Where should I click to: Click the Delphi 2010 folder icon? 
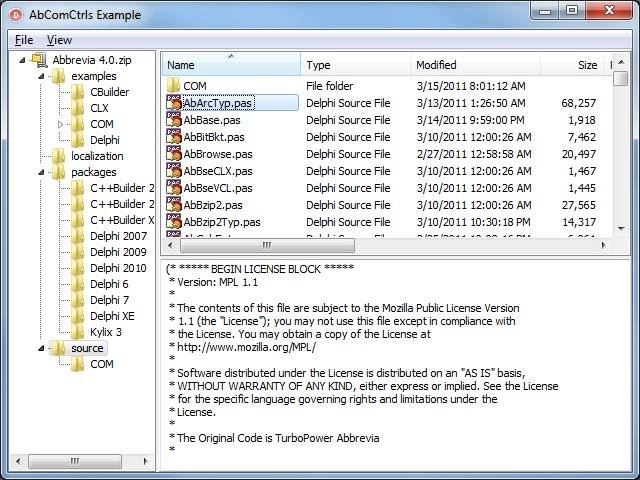(78, 268)
